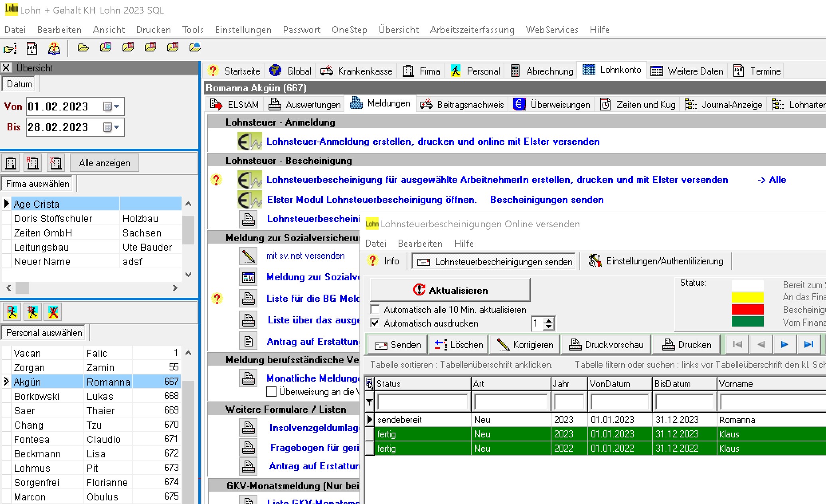This screenshot has height=504, width=826.
Task: Click the copies number spinner arrows
Action: pyautogui.click(x=549, y=323)
